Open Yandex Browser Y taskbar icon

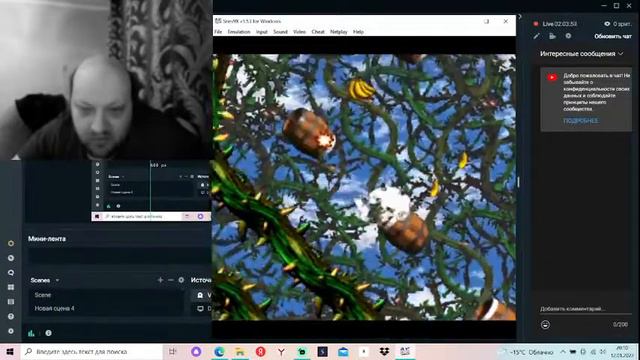(x=281, y=351)
